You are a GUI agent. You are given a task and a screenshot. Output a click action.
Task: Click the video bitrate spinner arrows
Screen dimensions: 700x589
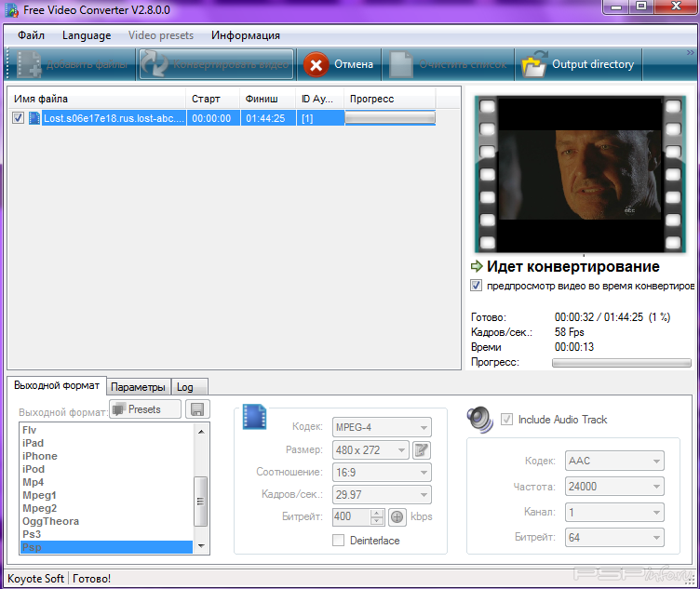tap(377, 516)
